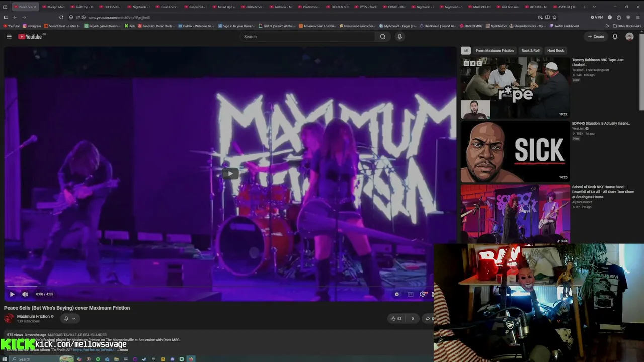The height and width of the screenshot is (362, 644).
Task: Open the Maximum Friction channel name link
Action: tap(33, 316)
